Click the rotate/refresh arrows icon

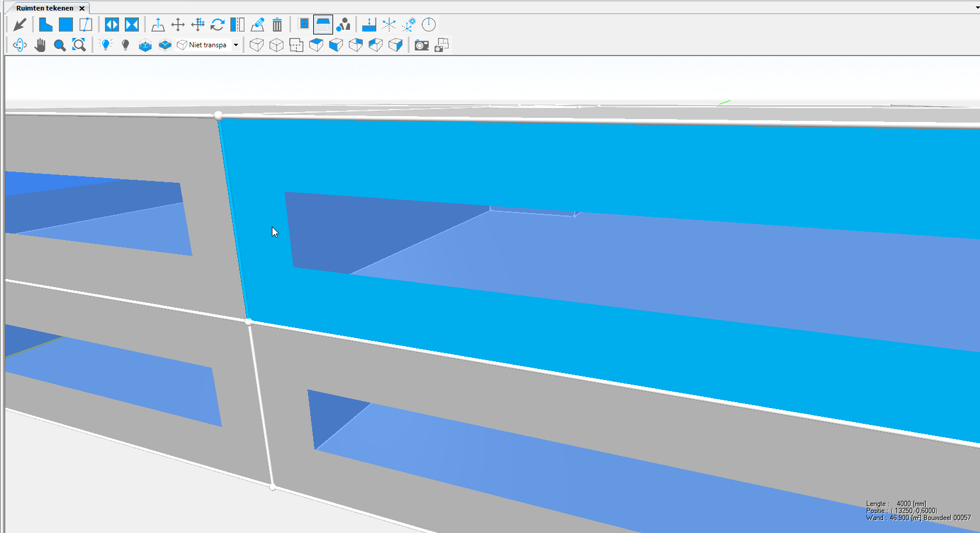218,25
